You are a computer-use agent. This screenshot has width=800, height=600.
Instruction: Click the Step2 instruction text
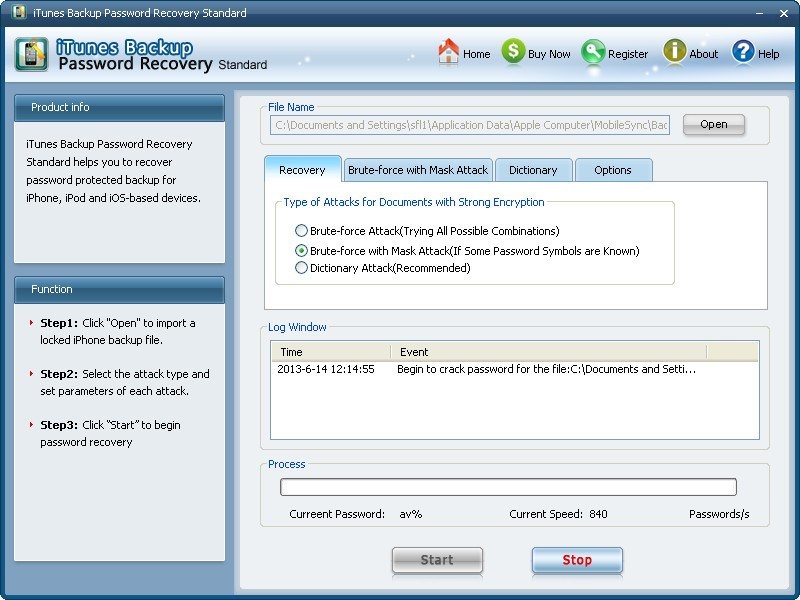[x=124, y=383]
